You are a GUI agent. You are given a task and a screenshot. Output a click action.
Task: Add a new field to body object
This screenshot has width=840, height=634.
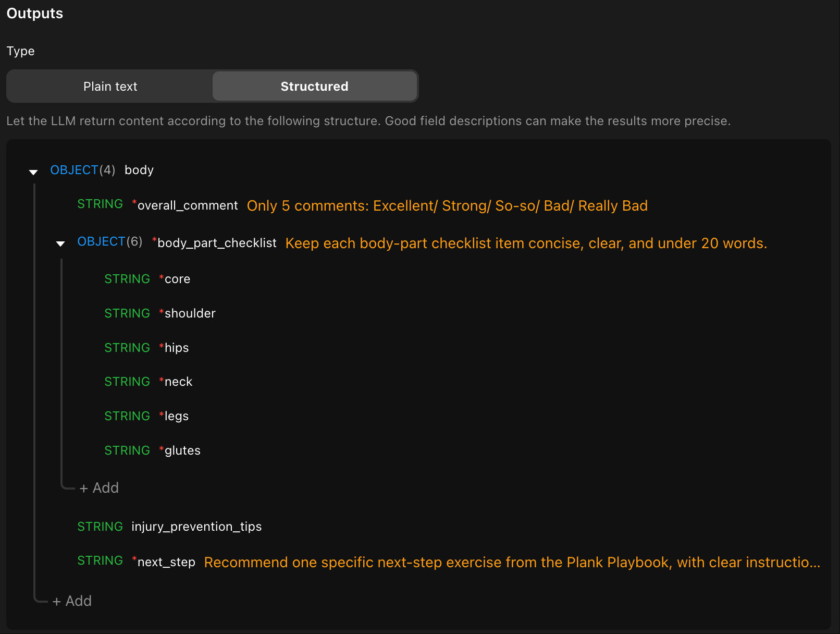[72, 601]
